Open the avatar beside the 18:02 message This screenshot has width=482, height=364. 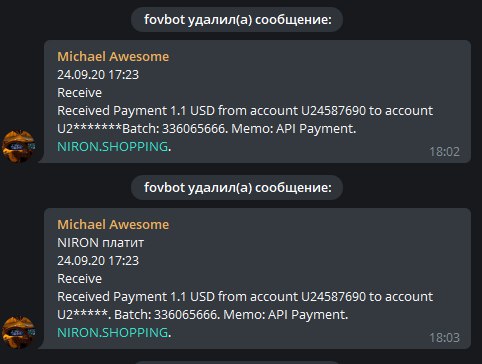18,146
